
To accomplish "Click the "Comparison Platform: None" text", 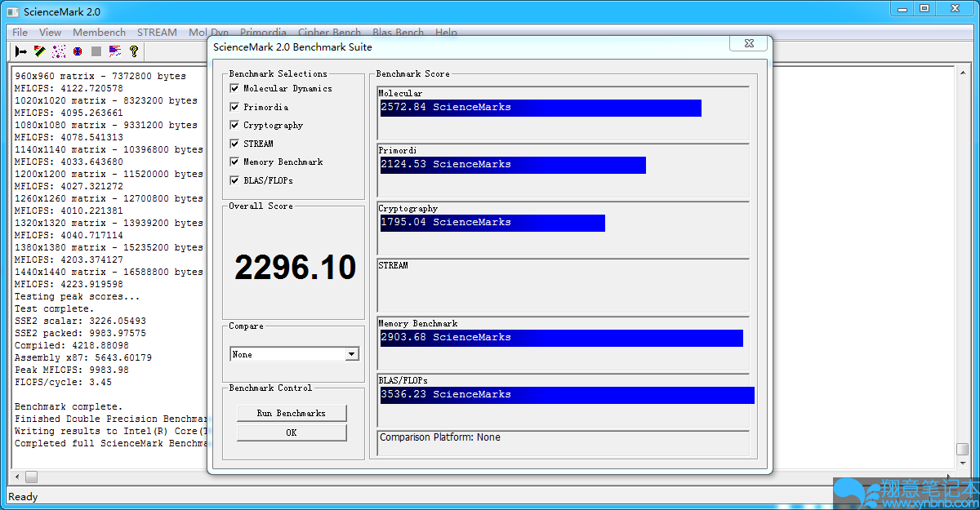I will pos(440,437).
